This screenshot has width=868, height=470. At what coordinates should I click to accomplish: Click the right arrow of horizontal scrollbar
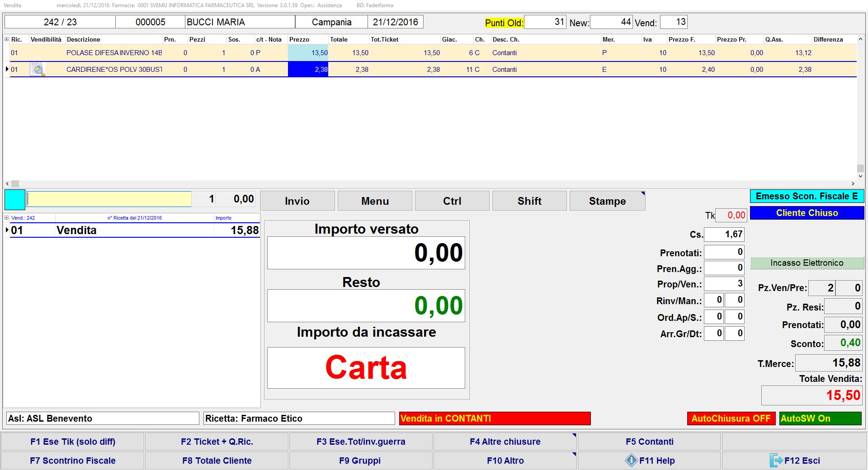coord(853,183)
